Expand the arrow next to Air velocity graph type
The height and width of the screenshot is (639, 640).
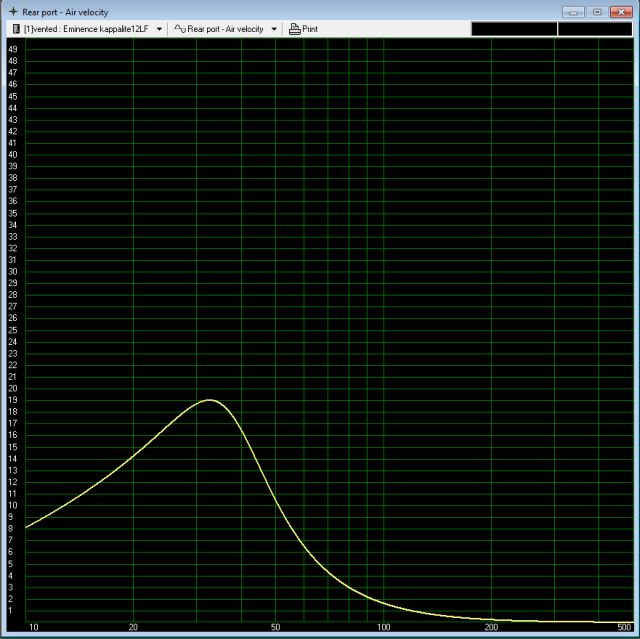[274, 29]
